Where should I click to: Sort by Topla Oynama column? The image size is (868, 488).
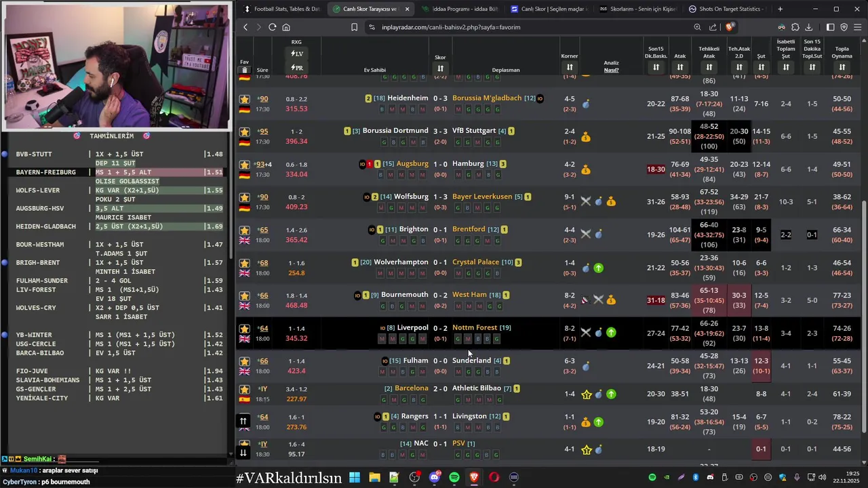click(842, 67)
